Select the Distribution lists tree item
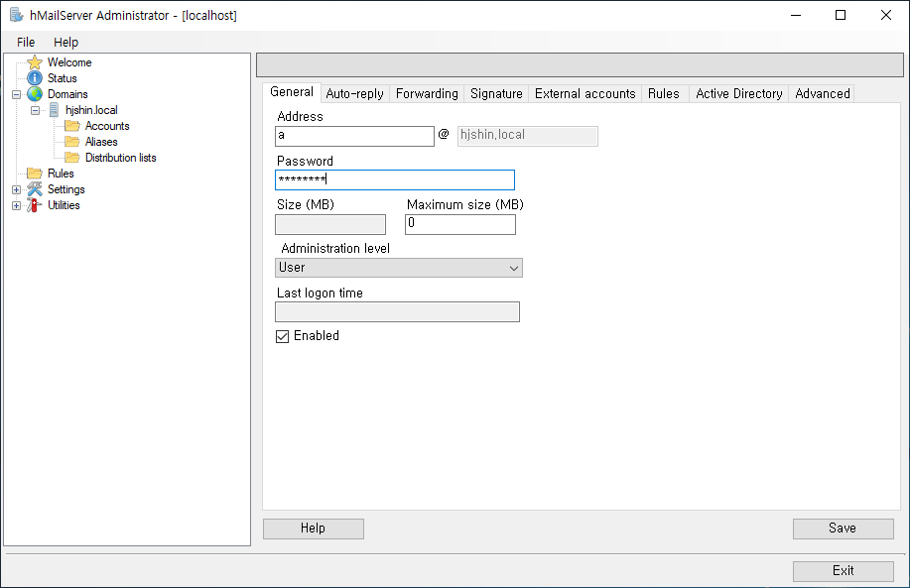 (x=121, y=157)
